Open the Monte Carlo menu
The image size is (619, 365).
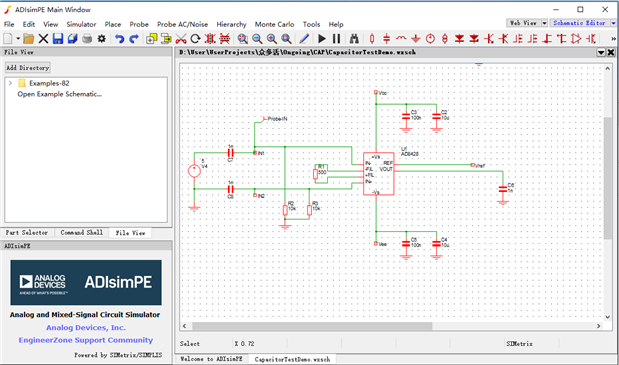point(274,24)
